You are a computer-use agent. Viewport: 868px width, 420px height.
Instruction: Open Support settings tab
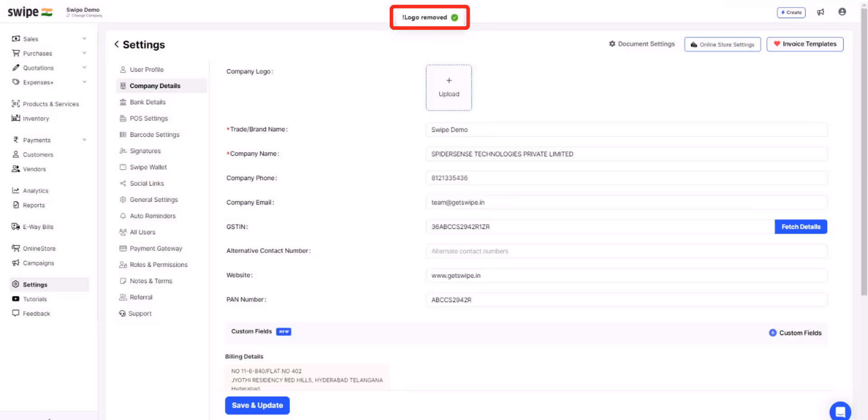(x=161, y=313)
